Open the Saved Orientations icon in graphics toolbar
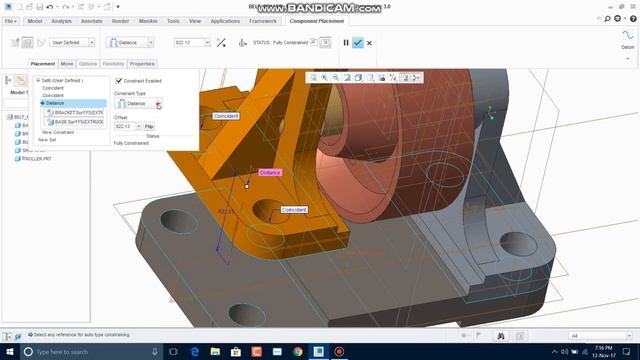Viewport: 640px width, 360px height. point(370,78)
